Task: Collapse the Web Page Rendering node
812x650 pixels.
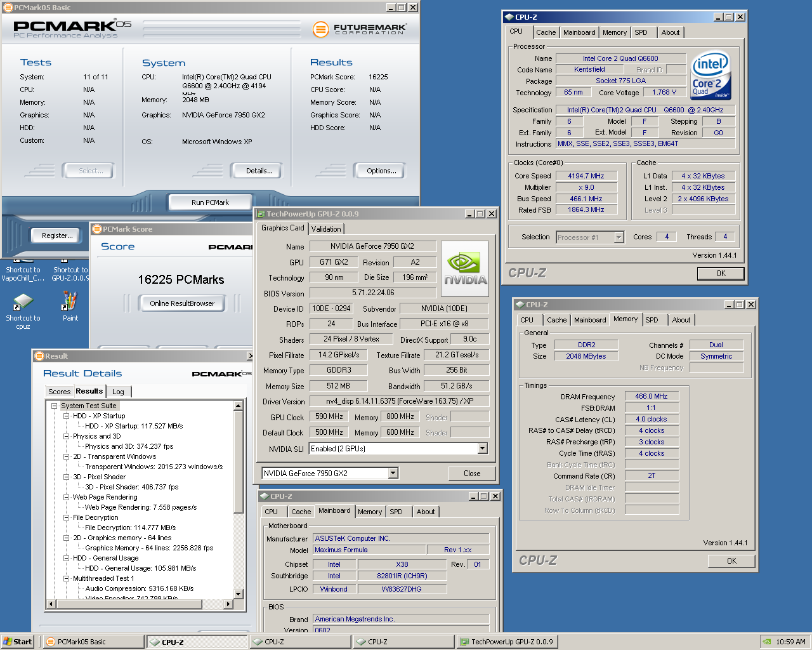Action: 66,497
